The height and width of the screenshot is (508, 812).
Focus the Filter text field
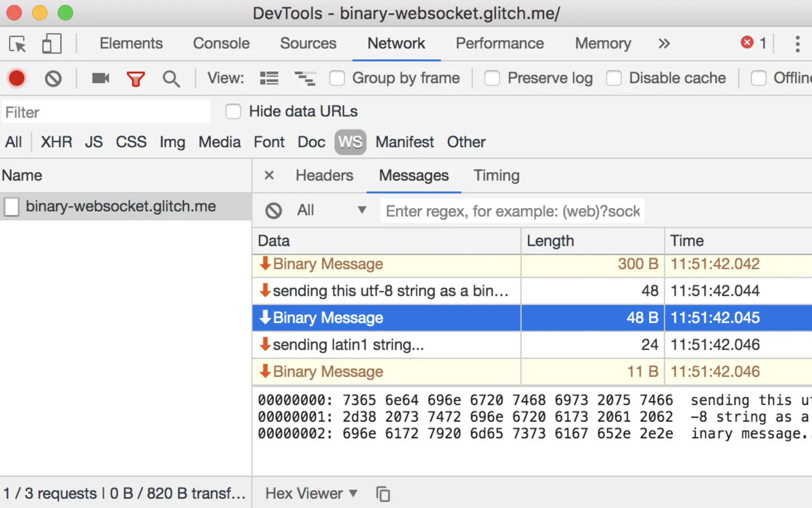(x=106, y=112)
